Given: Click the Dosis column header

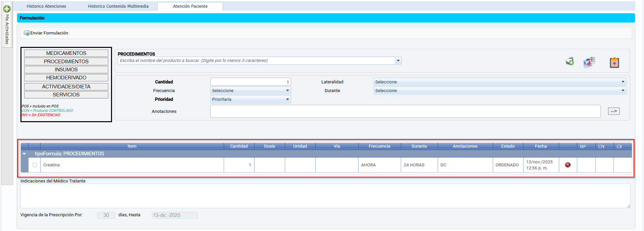Looking at the screenshot, I should pyautogui.click(x=269, y=146).
